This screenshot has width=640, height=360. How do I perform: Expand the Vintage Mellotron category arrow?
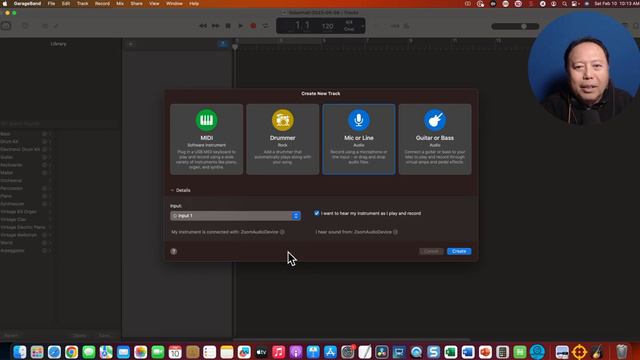coord(50,235)
